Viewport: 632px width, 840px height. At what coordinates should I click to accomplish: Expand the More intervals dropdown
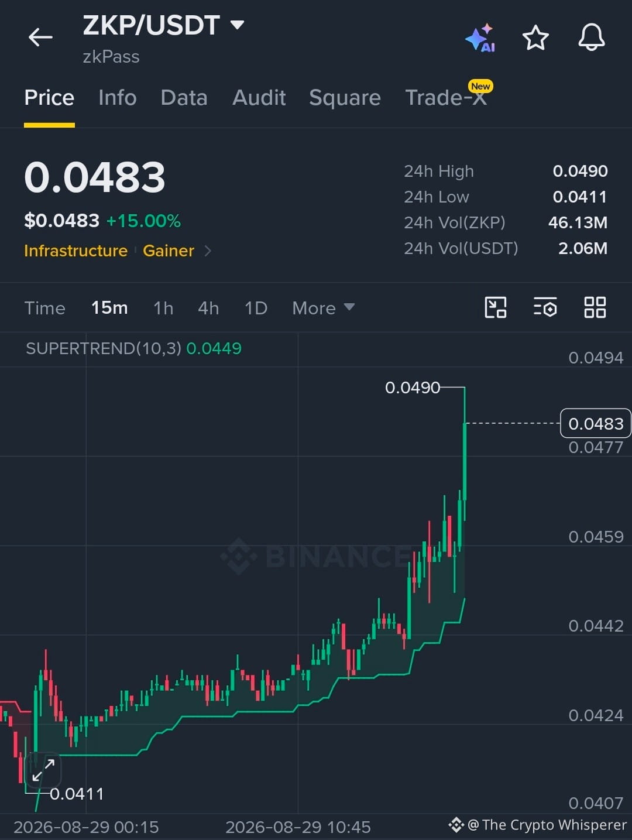(x=323, y=308)
